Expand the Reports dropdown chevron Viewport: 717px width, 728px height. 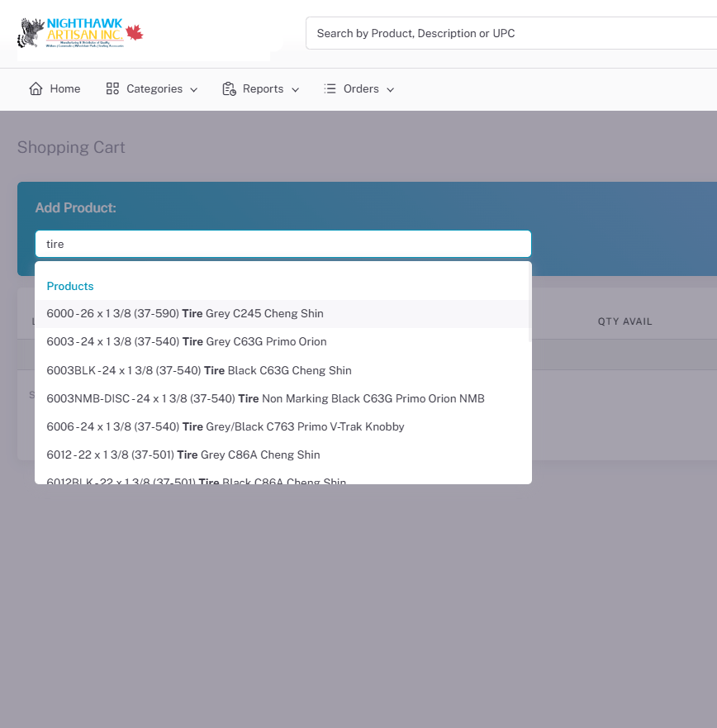[295, 89]
